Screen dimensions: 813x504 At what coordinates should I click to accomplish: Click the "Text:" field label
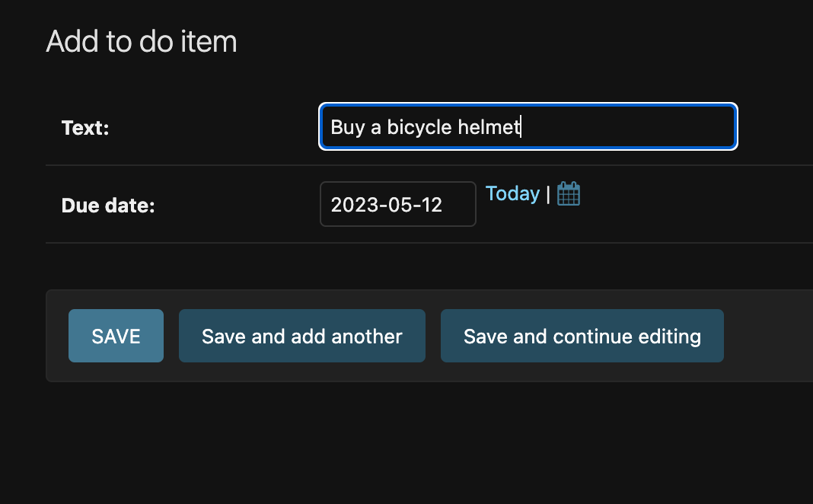[x=85, y=128]
